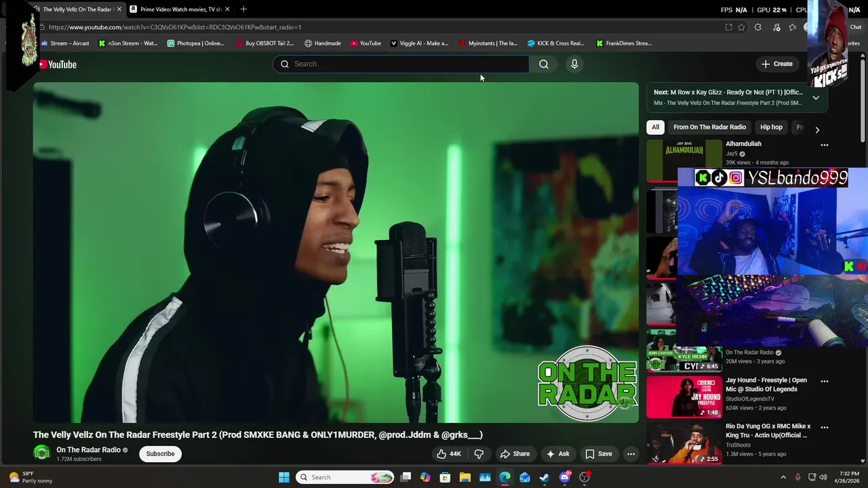Open Discord from the taskbar
This screenshot has height=488, width=868.
(x=565, y=477)
